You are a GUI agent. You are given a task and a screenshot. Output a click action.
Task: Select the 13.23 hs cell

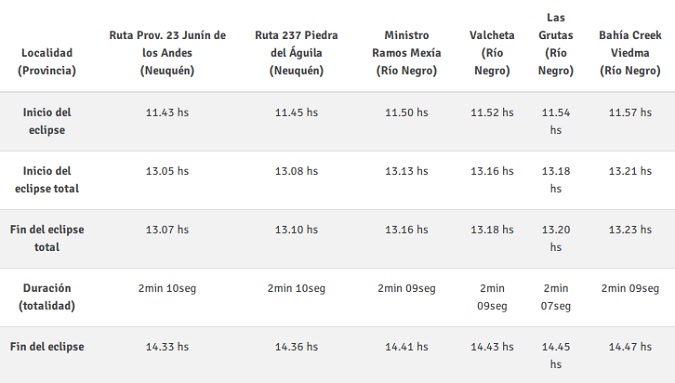[630, 229]
